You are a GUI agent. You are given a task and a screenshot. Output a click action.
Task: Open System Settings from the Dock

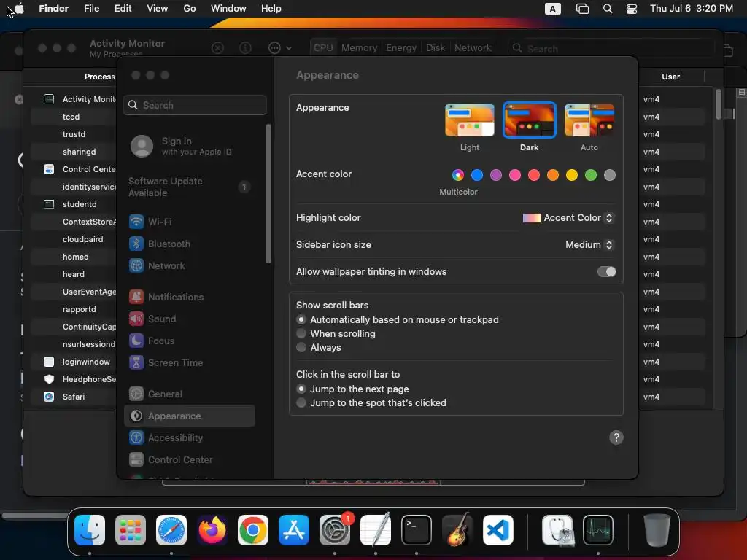[335, 530]
